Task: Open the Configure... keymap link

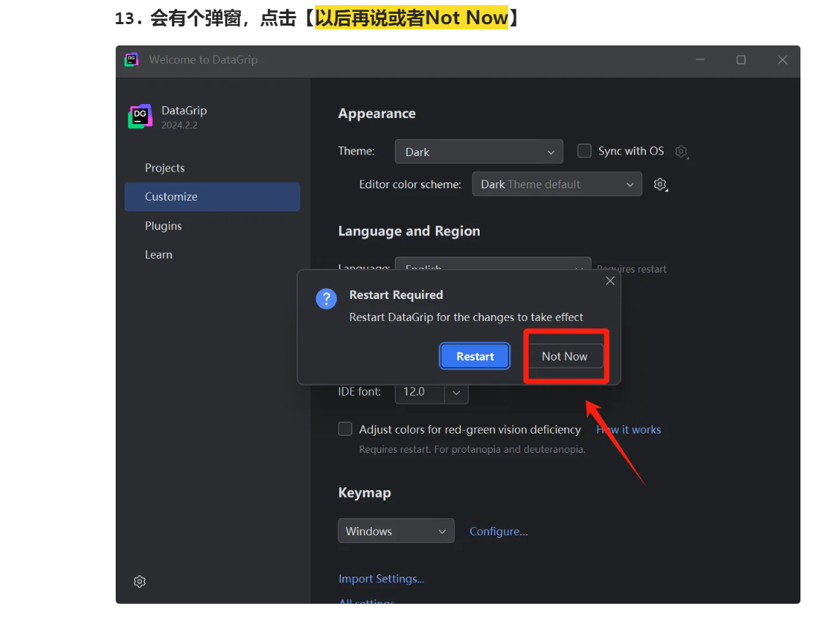Action: tap(499, 531)
